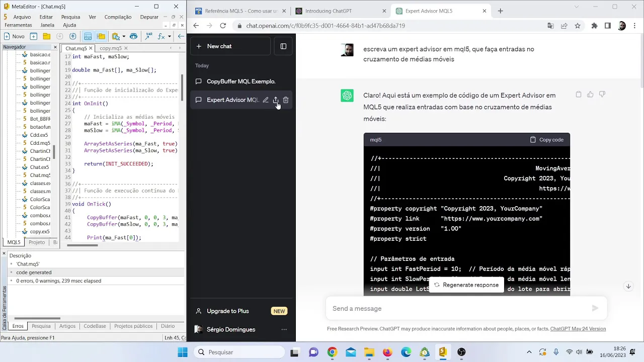Share the Expert Advisor chat icon
Screen dimensions: 644x362
[x=276, y=100]
